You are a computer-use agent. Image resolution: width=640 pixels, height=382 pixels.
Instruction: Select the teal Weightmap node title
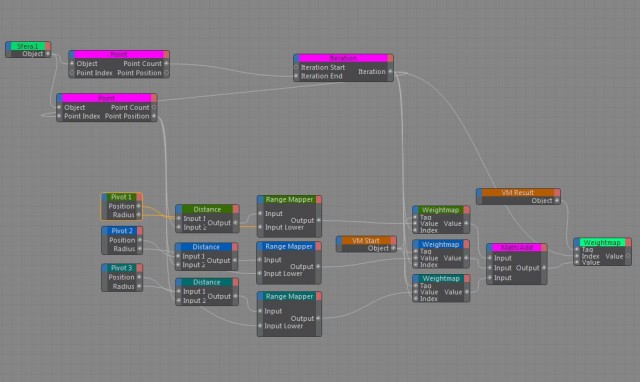[441, 278]
